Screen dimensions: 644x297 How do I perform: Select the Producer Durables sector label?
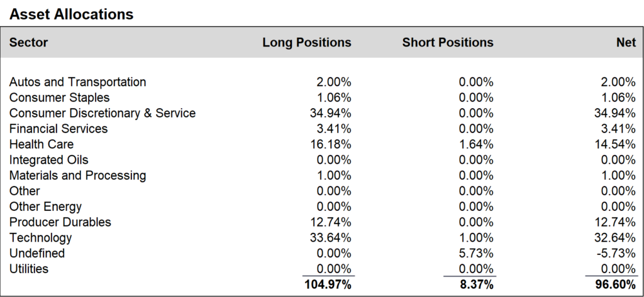coord(60,222)
